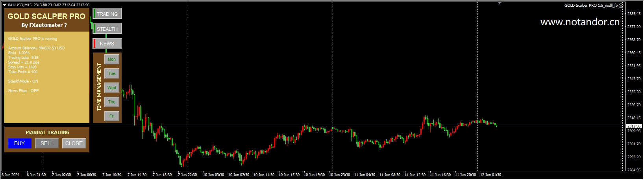The height and width of the screenshot is (180, 644).
Task: Toggle Thu in Time Management
Action: click(x=112, y=102)
